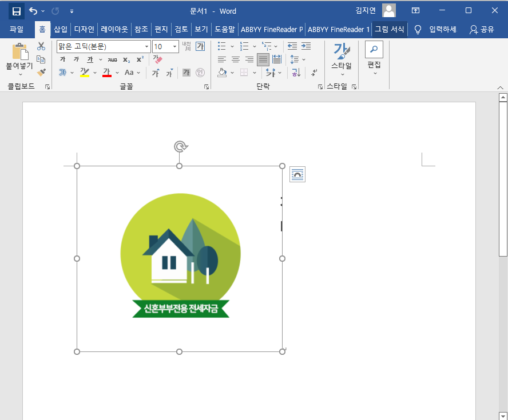Apply shading paint bucket
508x420 pixels.
point(222,73)
